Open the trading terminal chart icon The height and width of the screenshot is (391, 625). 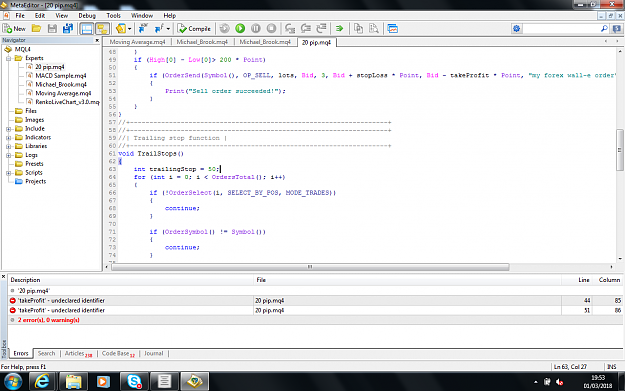pyautogui.click(x=392, y=29)
